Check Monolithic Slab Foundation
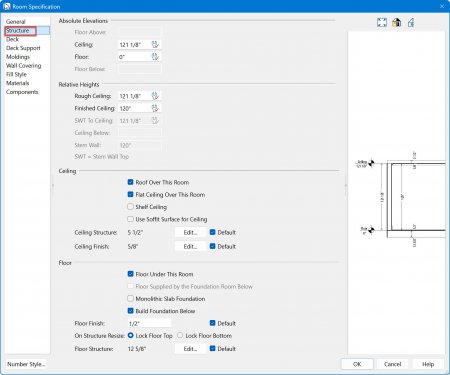 coord(131,298)
